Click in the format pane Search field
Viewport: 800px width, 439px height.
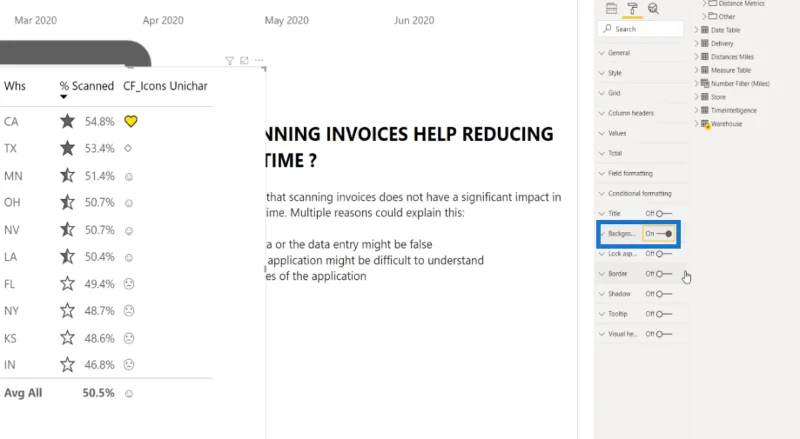click(x=640, y=29)
